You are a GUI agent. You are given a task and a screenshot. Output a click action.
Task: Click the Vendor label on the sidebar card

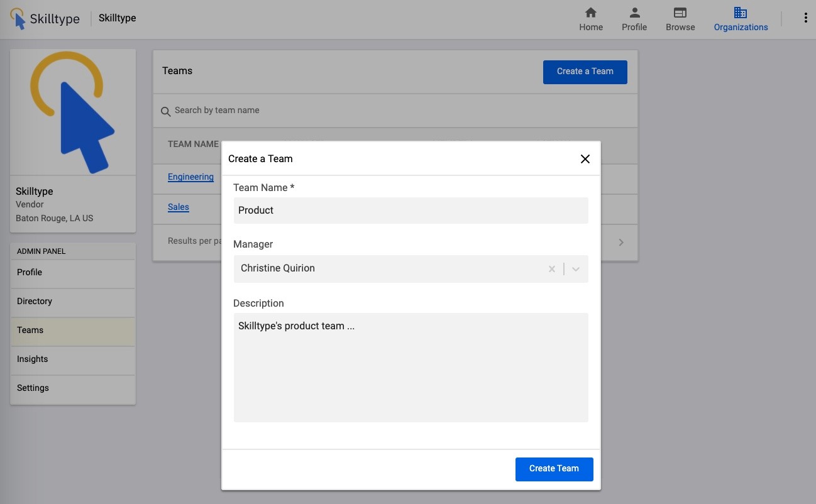pyautogui.click(x=30, y=205)
